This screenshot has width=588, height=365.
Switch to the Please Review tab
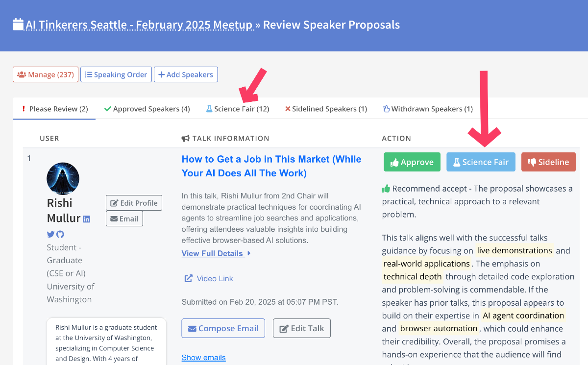(x=54, y=109)
